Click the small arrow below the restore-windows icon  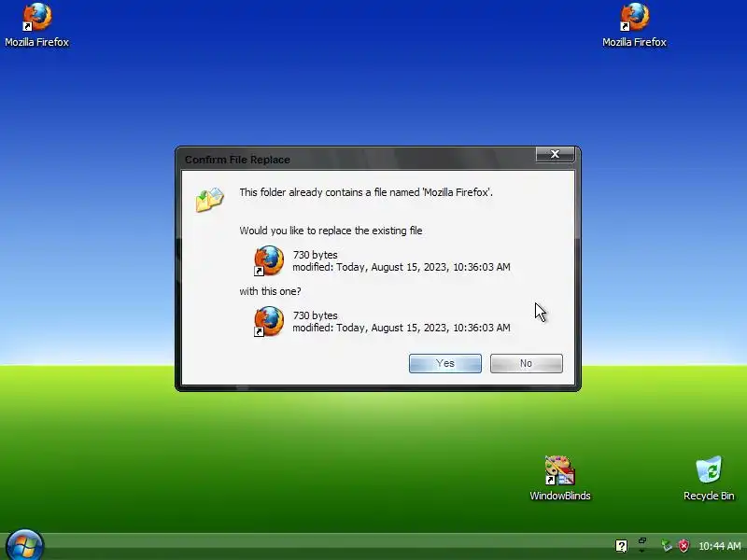pos(642,550)
